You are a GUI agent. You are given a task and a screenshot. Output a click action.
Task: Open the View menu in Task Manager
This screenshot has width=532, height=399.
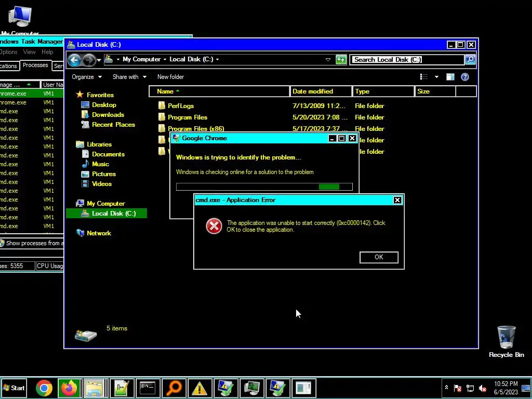click(x=29, y=52)
